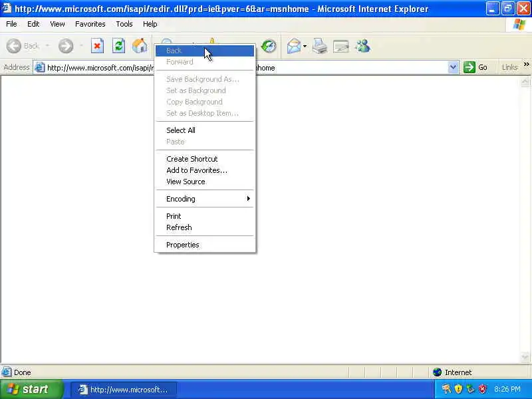Choose Paste in the context menu

pyautogui.click(x=205, y=142)
